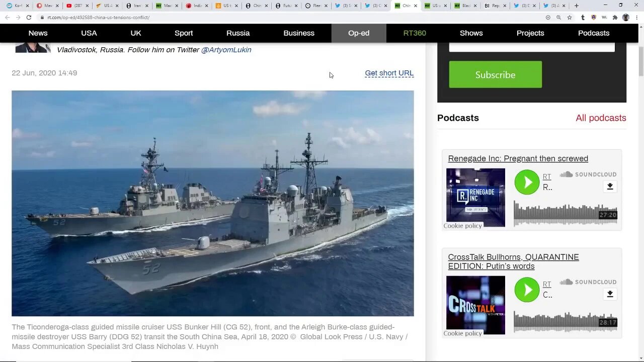This screenshot has height=362, width=644.
Task: Click the RT link on CrossTalk player
Action: click(x=547, y=284)
